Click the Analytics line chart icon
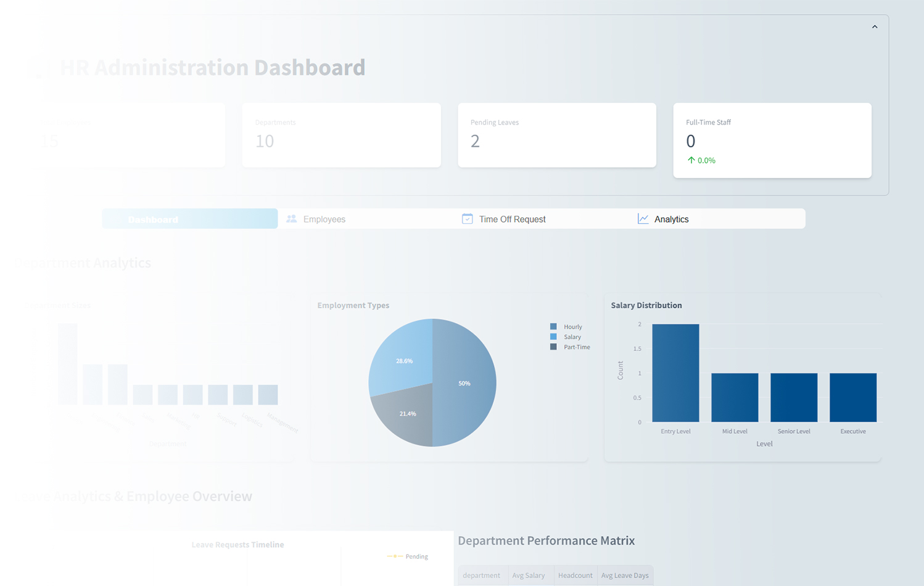The height and width of the screenshot is (586, 924). 643,219
